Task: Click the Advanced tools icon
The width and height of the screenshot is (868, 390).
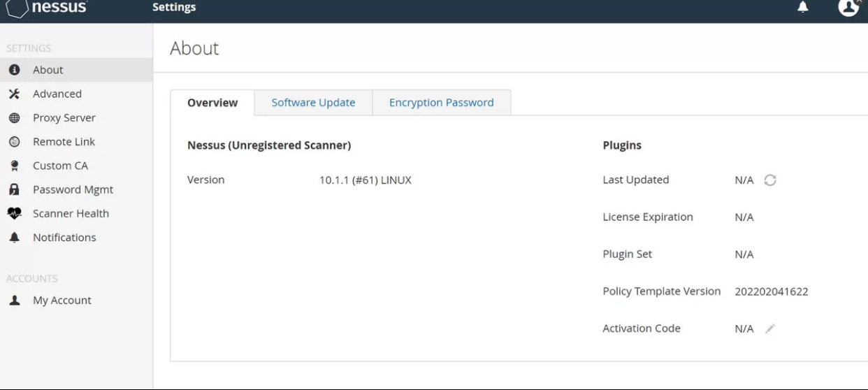Action: [x=14, y=94]
